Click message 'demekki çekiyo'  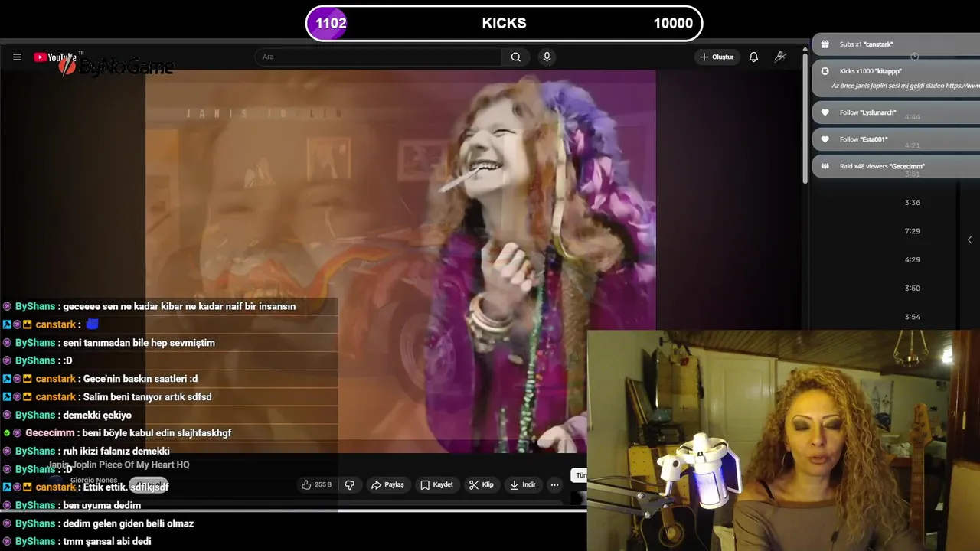tap(97, 415)
